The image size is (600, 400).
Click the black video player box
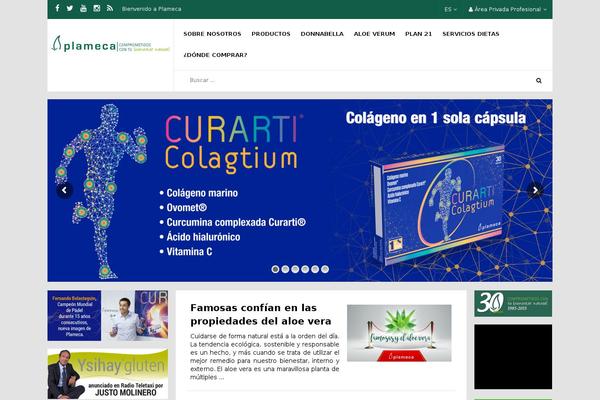pyautogui.click(x=513, y=357)
